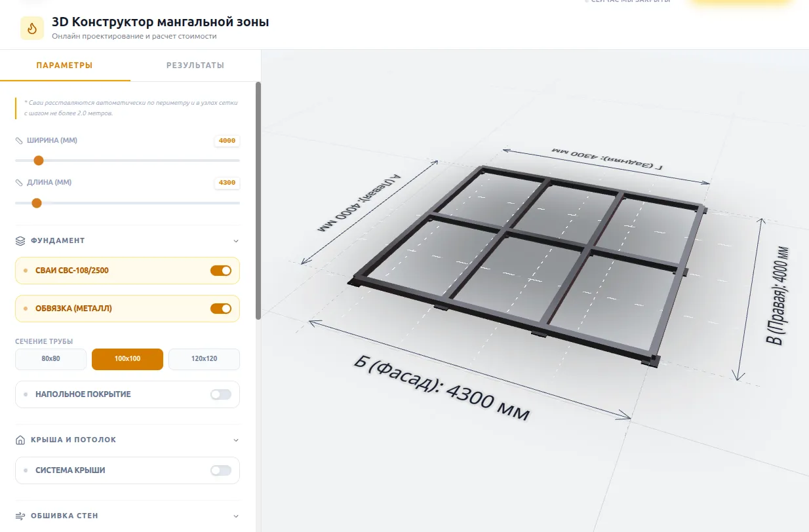Viewport: 809px width, 532px height.
Task: Enable НАПОЛЬНОЕ ПОКРЫТИЕ toggle
Action: (x=221, y=394)
